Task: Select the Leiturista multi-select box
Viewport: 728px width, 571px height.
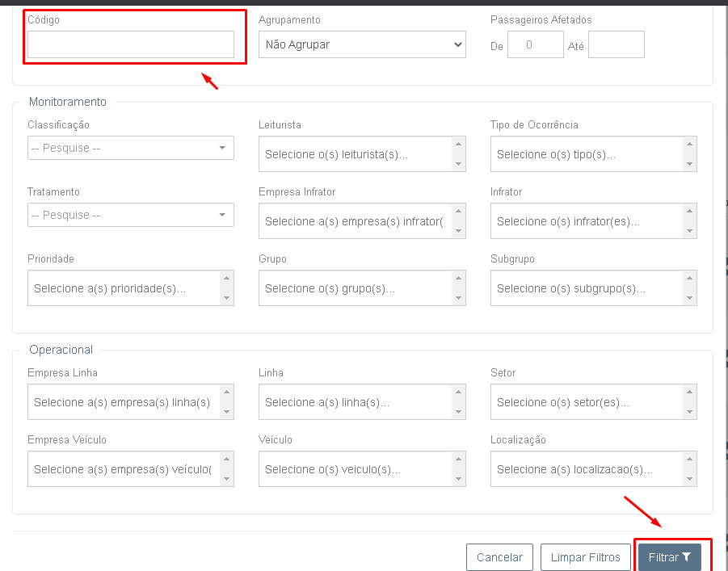Action: [x=356, y=154]
